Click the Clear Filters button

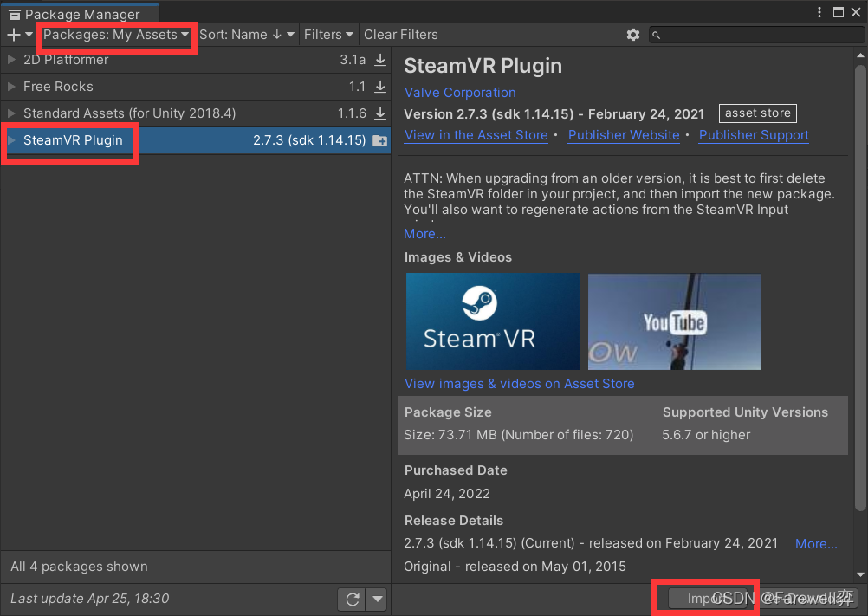coord(401,35)
